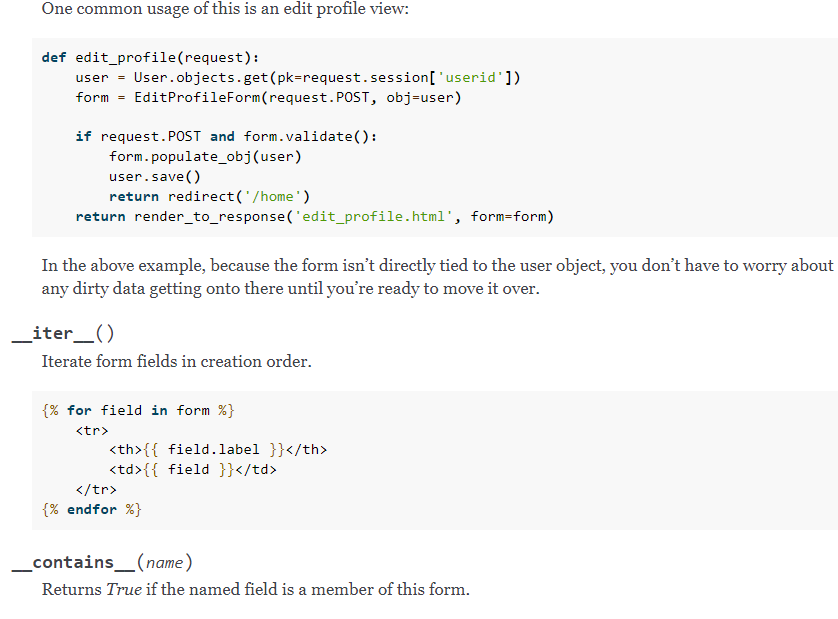838x619 pixels.
Task: Click the EditProfileForm assignment line
Action: [268, 97]
